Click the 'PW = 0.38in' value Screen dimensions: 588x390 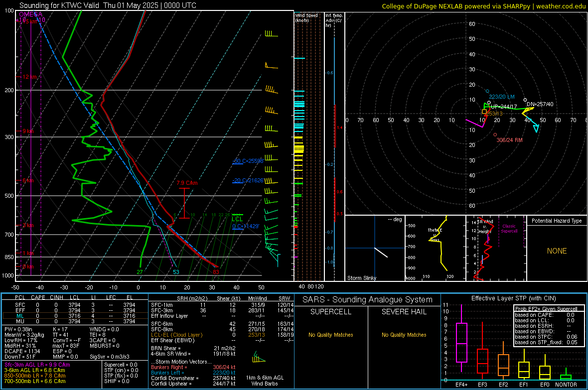click(18, 329)
